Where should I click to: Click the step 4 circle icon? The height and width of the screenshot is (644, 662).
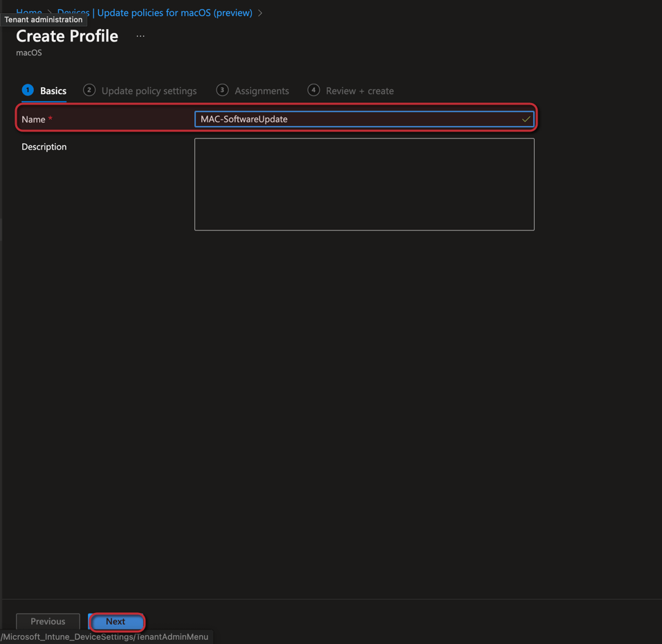point(313,90)
